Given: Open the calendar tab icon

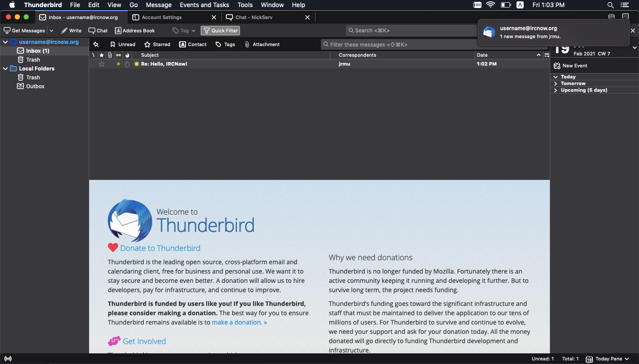Looking at the screenshot, I should point(611,16).
